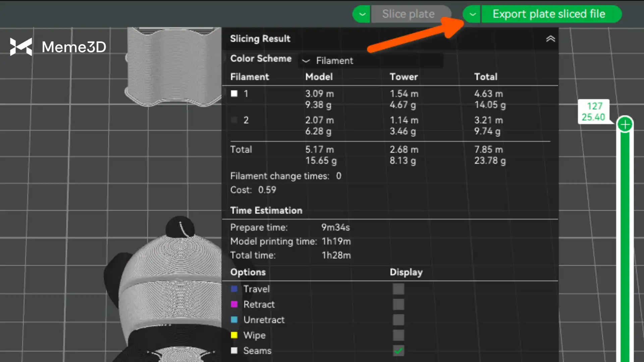The image size is (644, 362).
Task: Open the Export plate dropdown arrow
Action: pos(473,14)
